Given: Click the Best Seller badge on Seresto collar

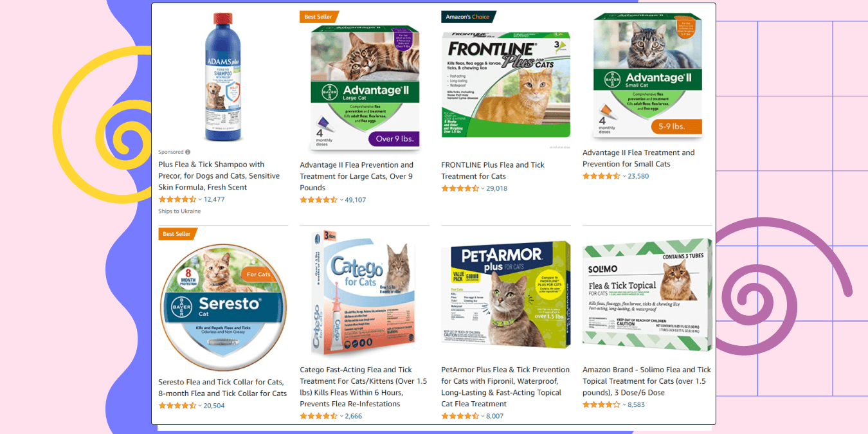Looking at the screenshot, I should [177, 234].
